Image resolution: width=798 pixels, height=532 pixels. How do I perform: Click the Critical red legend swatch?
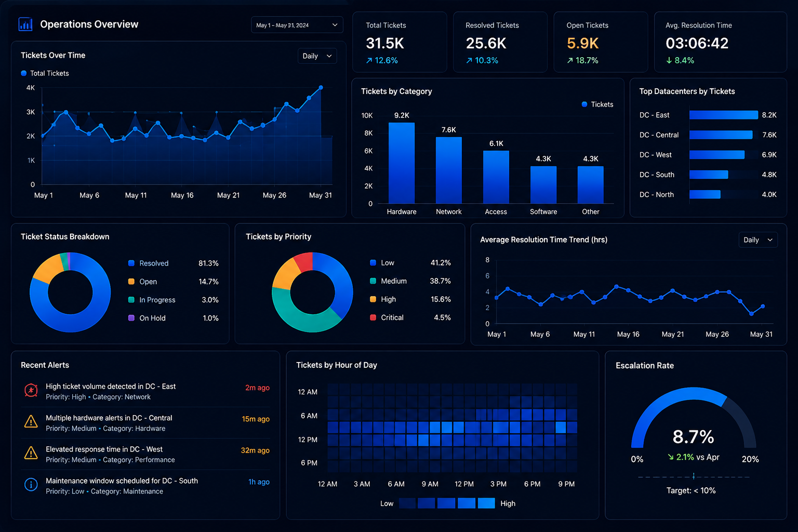tap(373, 317)
